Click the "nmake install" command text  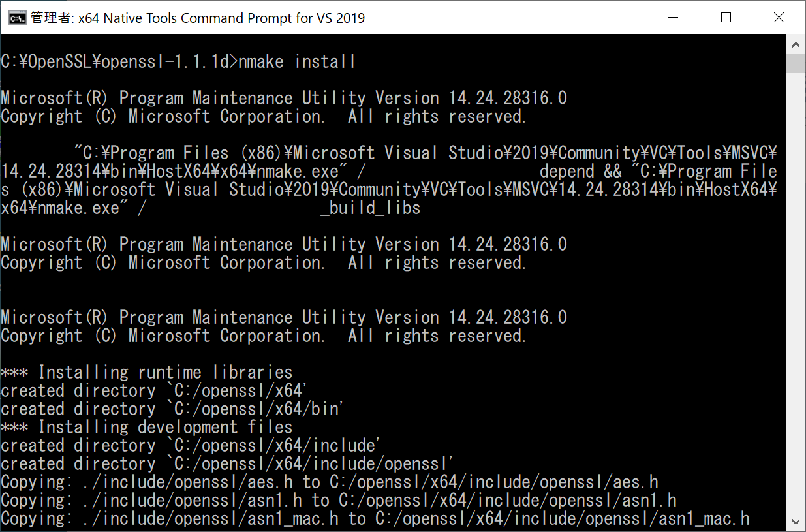pos(297,62)
